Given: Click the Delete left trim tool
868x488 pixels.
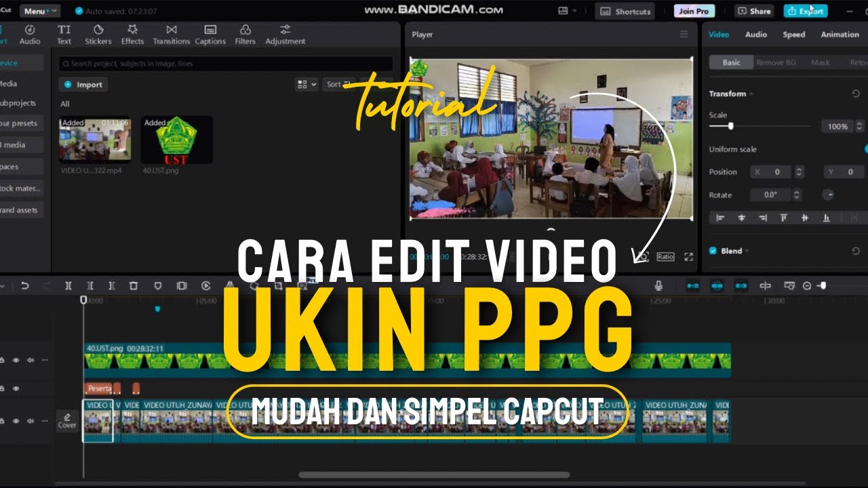Looking at the screenshot, I should [90, 286].
